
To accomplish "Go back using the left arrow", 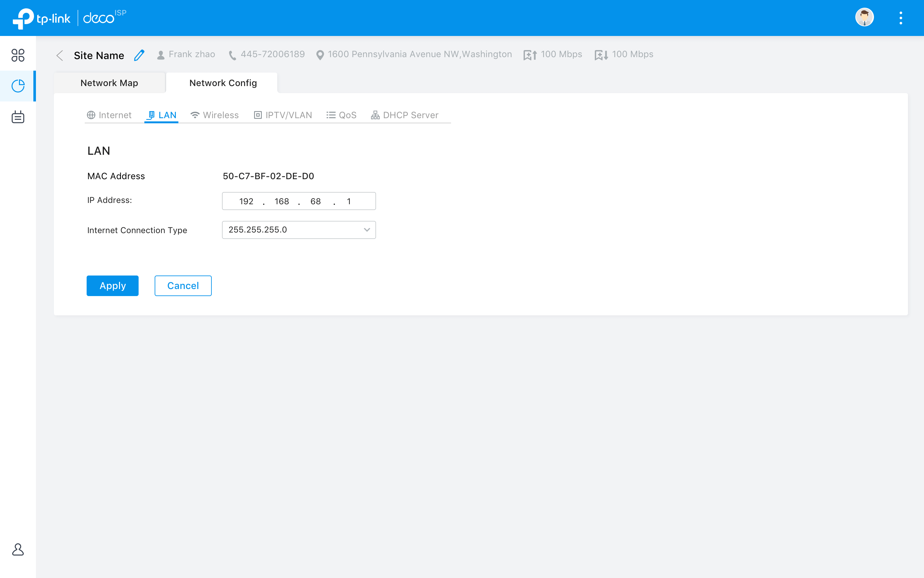I will click(60, 56).
